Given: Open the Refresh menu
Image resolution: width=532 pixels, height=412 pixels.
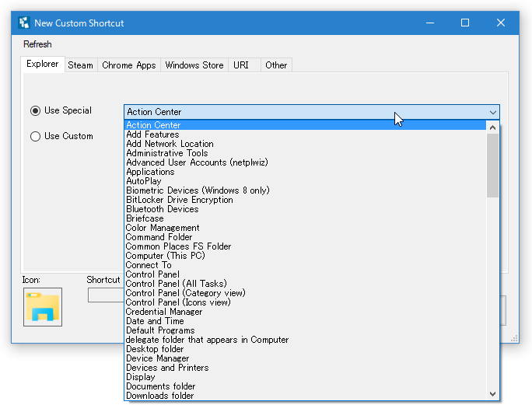Looking at the screenshot, I should (37, 44).
